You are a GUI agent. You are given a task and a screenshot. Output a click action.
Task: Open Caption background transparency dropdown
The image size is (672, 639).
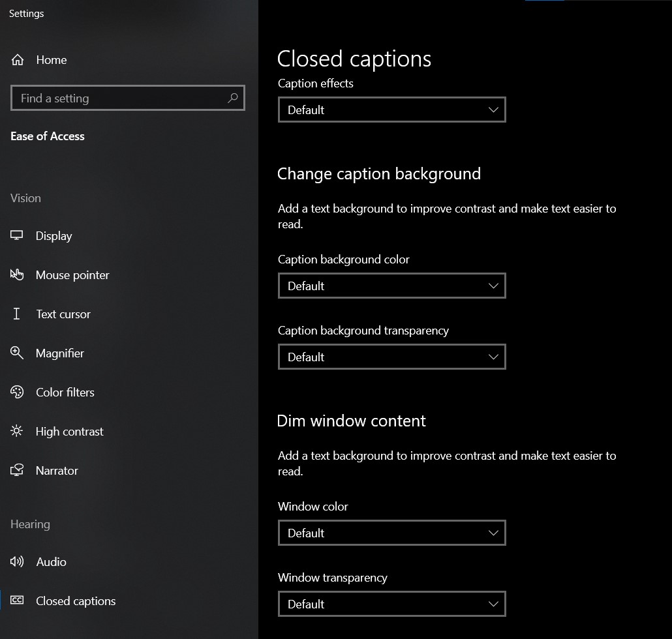point(391,357)
